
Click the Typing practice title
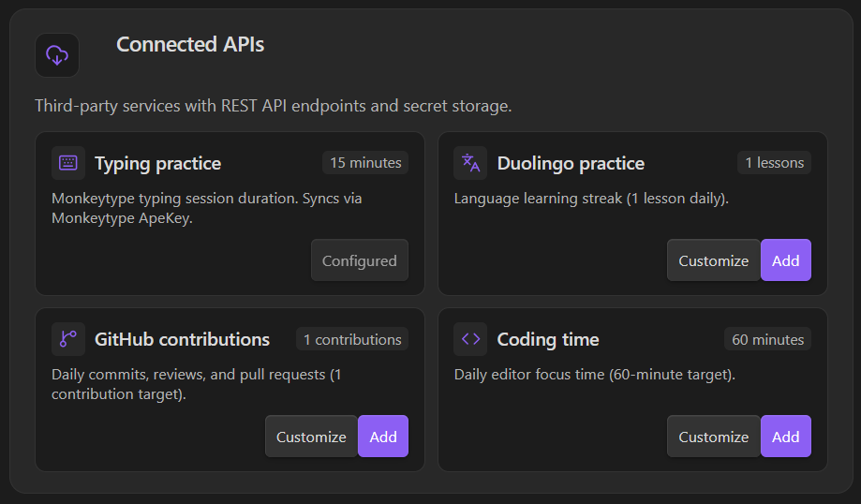[x=157, y=164]
